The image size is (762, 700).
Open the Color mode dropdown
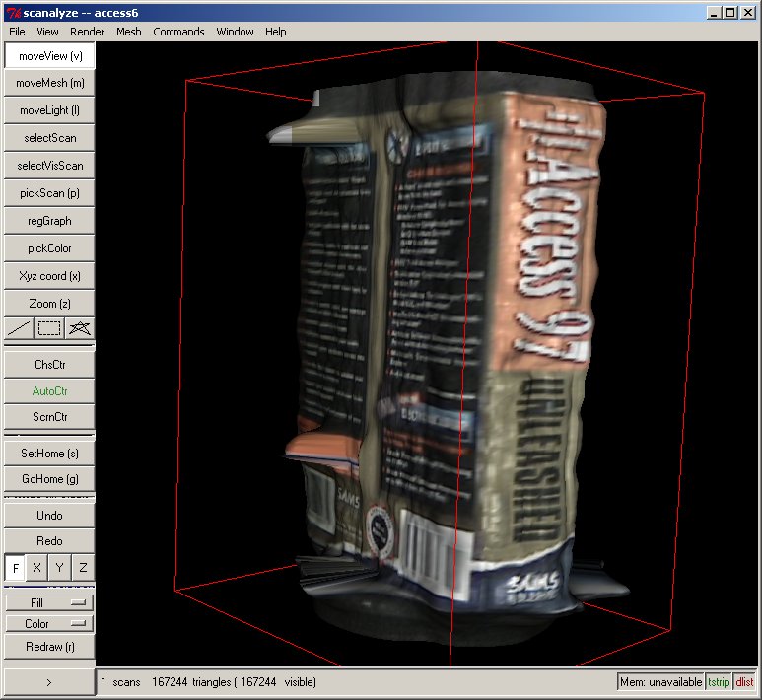coord(49,623)
